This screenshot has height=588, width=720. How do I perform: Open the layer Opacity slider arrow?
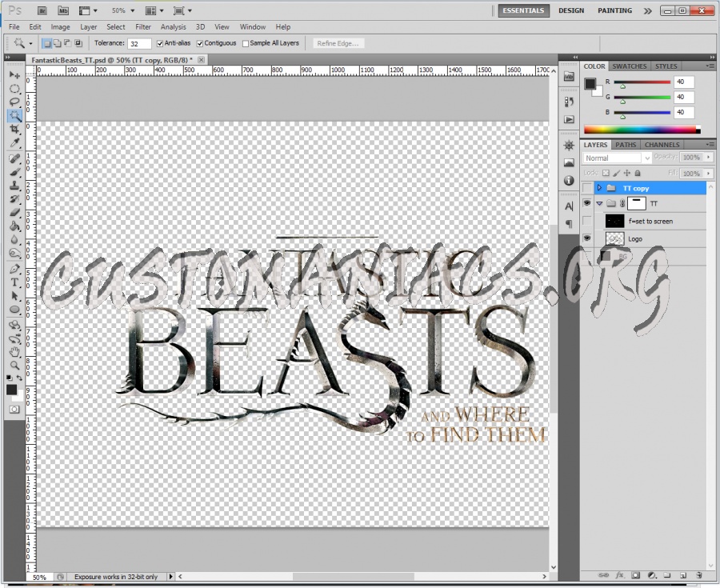[x=709, y=157]
